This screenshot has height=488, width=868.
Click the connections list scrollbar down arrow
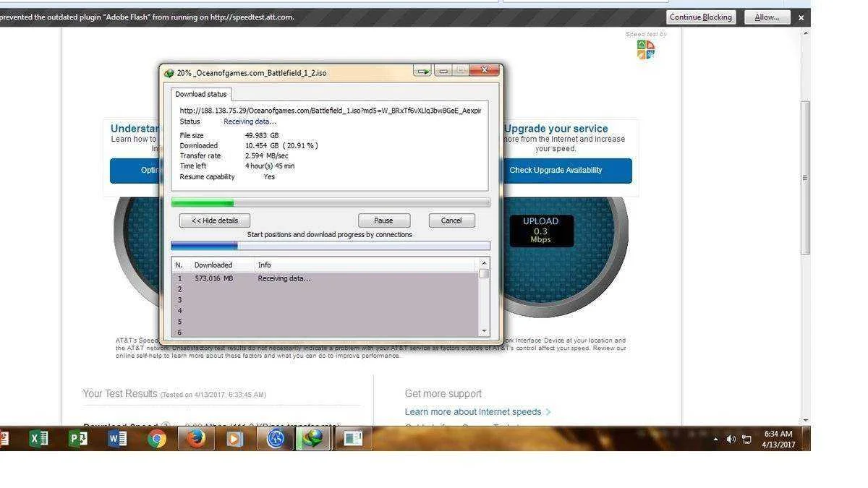[x=484, y=331]
